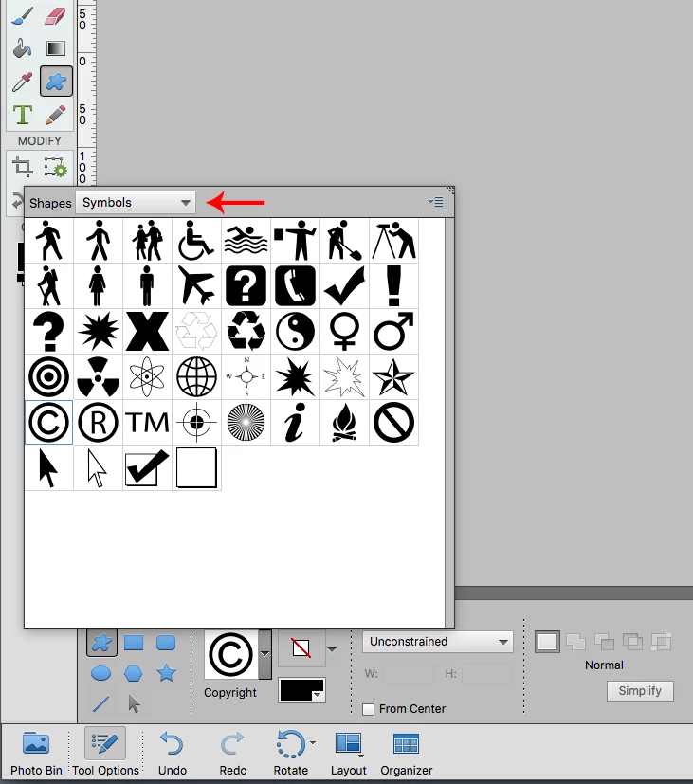Choose the checked box shape
Image resolution: width=693 pixels, height=784 pixels.
(147, 467)
